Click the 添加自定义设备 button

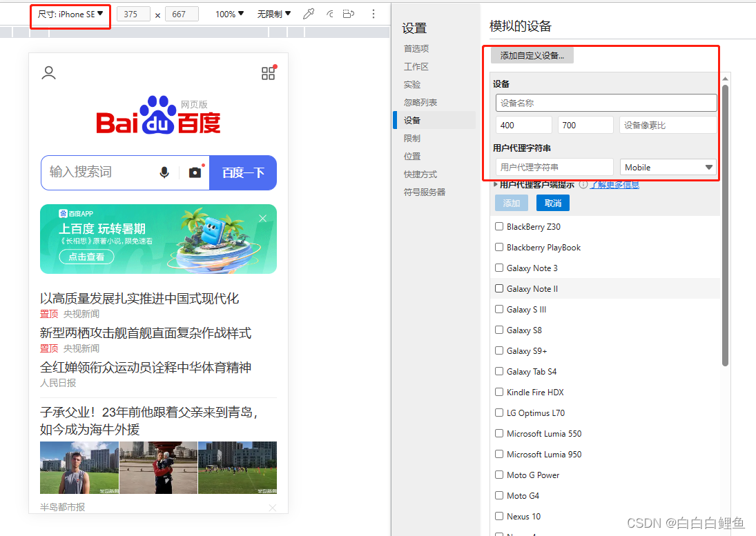point(532,55)
